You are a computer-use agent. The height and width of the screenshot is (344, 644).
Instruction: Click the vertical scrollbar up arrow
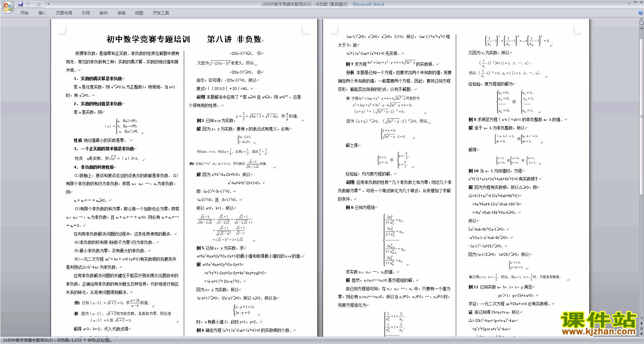tap(642, 28)
